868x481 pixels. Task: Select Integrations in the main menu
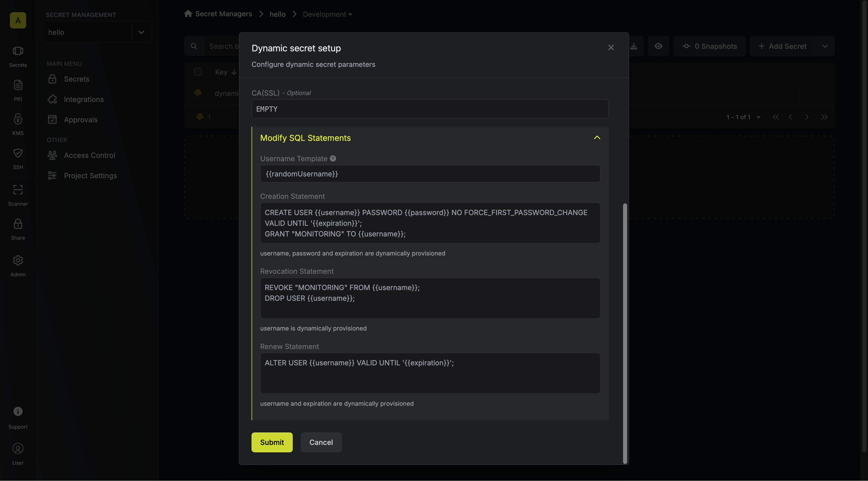[84, 99]
